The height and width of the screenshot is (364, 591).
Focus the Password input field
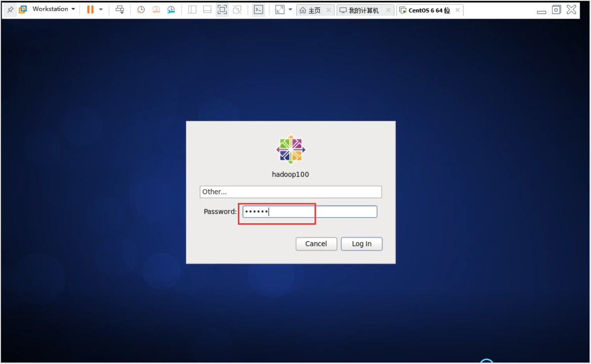click(310, 211)
